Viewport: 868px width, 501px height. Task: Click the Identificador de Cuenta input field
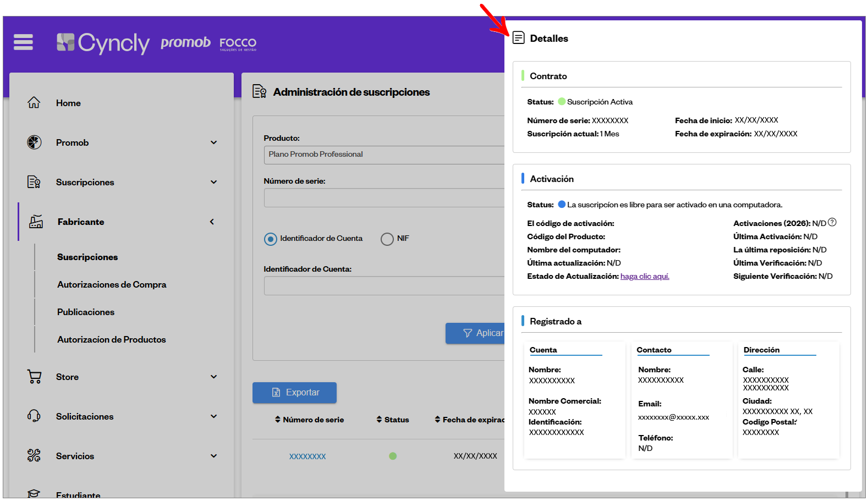point(384,286)
